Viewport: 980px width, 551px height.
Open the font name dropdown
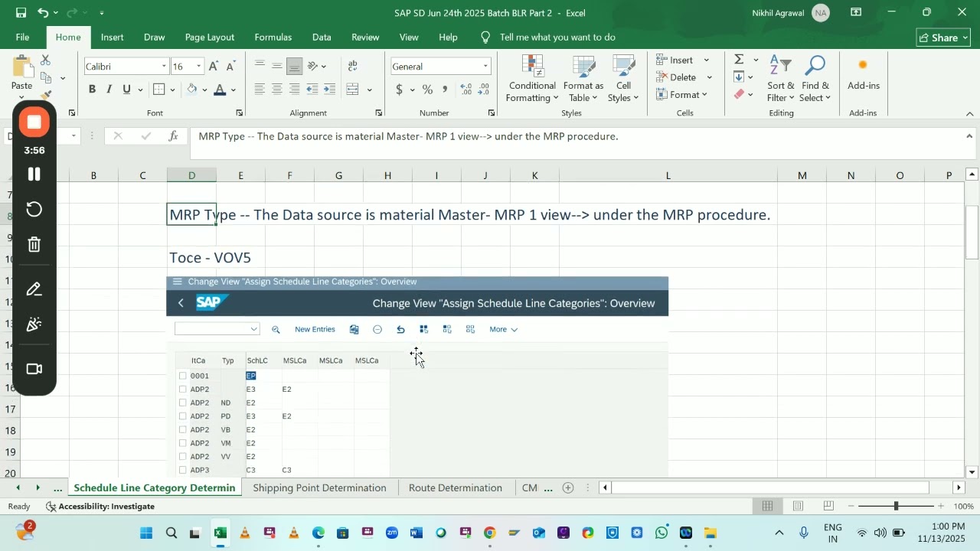click(164, 67)
